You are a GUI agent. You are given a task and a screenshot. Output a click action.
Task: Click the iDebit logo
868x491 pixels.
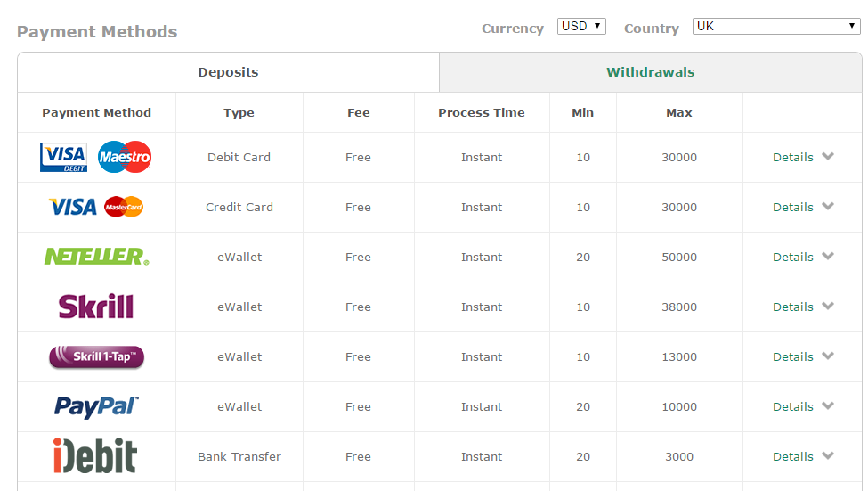point(94,456)
